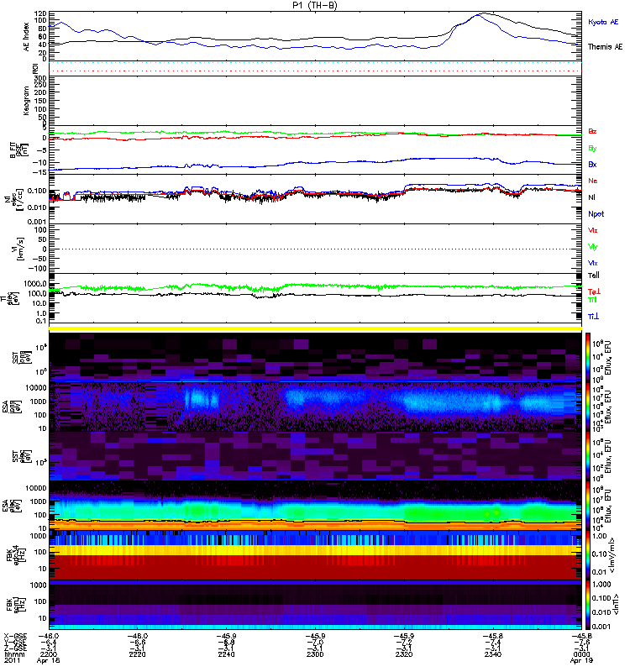Select the red 'Bz' legend label
630x672 pixels.
pos(592,131)
